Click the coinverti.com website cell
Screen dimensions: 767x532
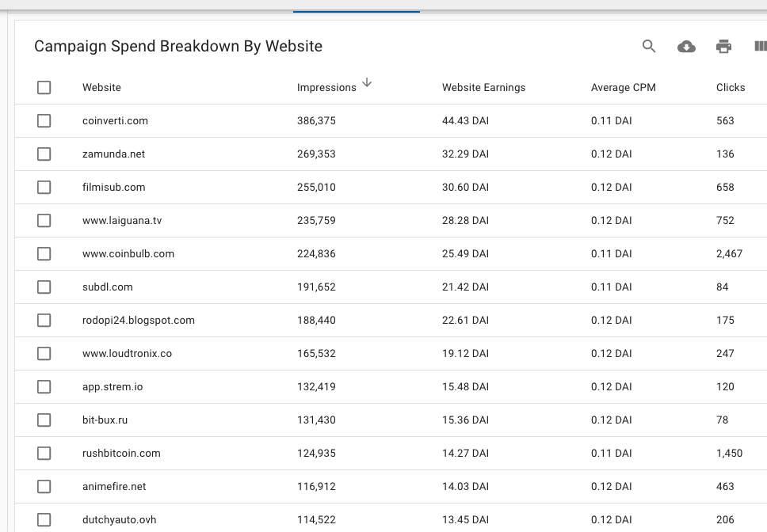click(115, 120)
